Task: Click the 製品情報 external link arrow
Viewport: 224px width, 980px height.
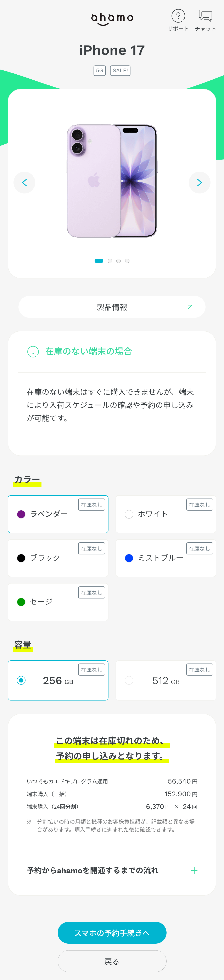Action: click(x=190, y=307)
